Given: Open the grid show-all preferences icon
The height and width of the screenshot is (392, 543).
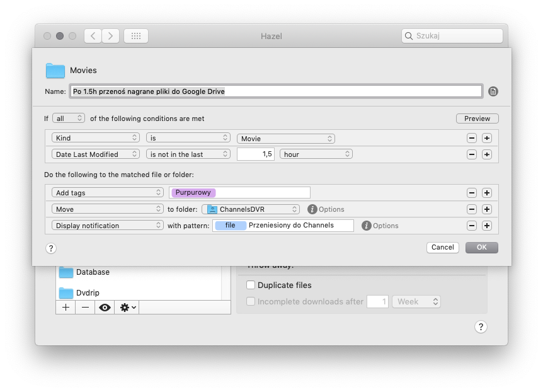Looking at the screenshot, I should 135,36.
